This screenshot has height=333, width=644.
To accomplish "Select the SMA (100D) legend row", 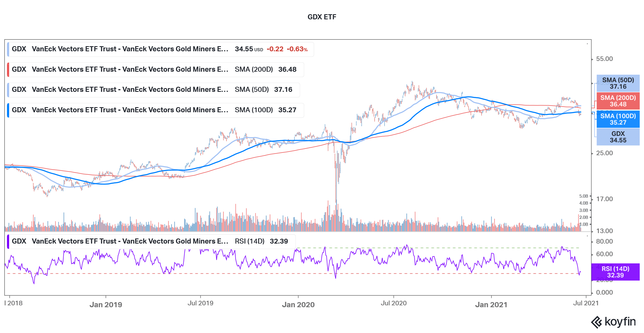I will [x=156, y=110].
